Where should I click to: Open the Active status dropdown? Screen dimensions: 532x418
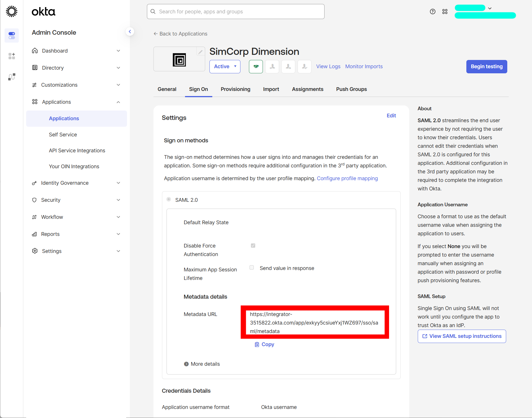225,66
